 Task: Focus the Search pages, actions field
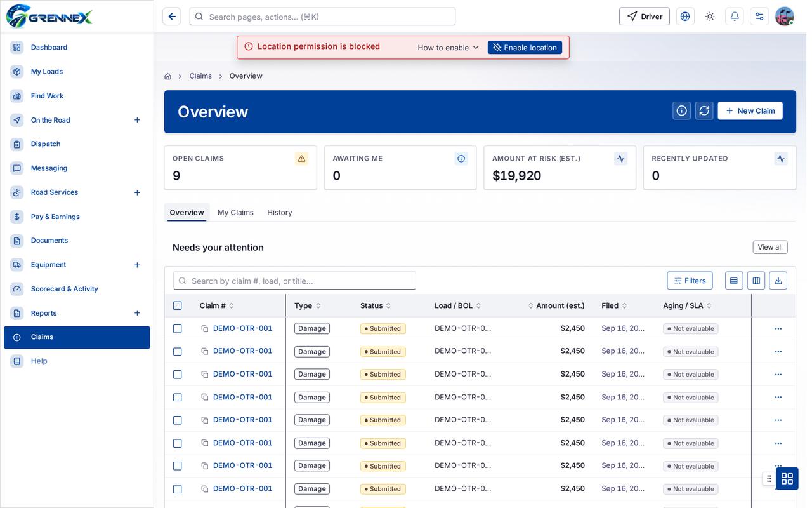(x=322, y=17)
